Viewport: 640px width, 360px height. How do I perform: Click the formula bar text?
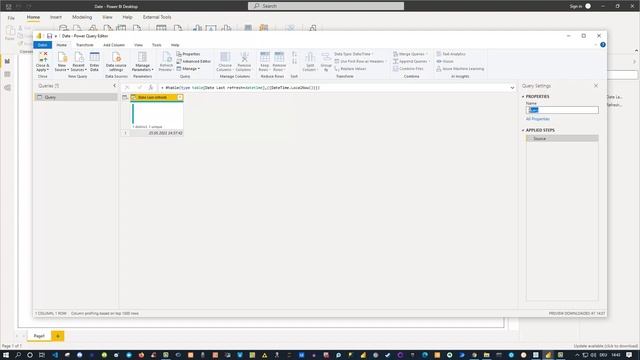tap(242, 88)
